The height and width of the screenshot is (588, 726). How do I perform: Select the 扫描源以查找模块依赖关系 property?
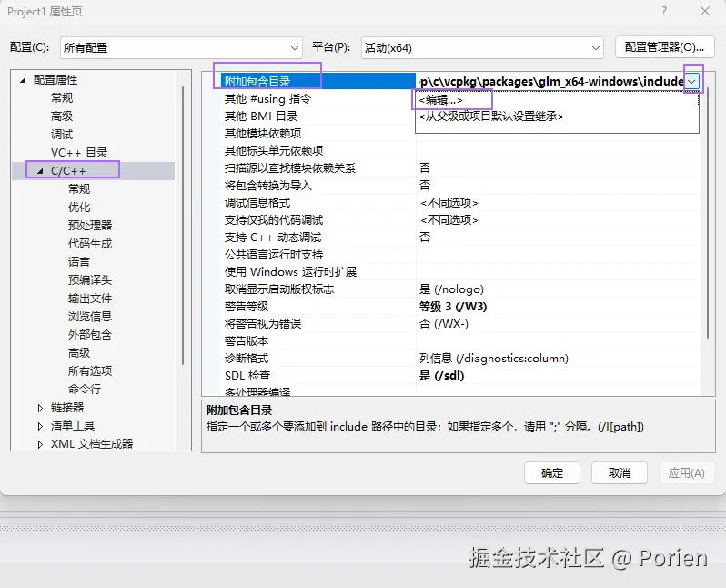[290, 168]
